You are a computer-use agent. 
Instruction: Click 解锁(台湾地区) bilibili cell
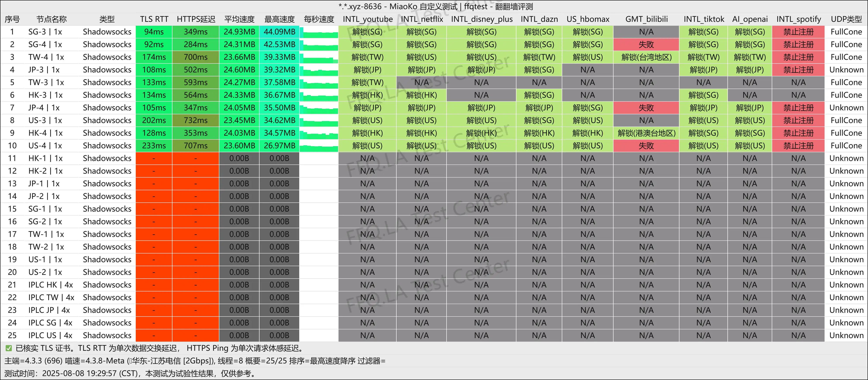click(647, 57)
